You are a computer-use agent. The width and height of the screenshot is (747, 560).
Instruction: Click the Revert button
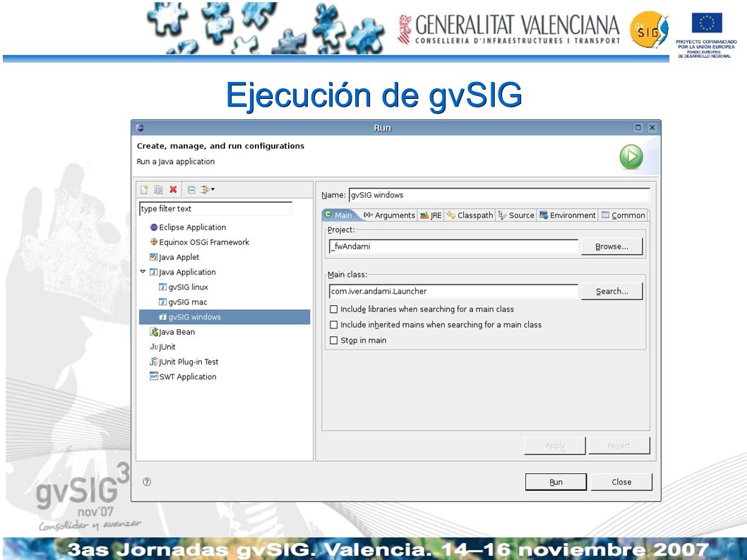point(618,446)
